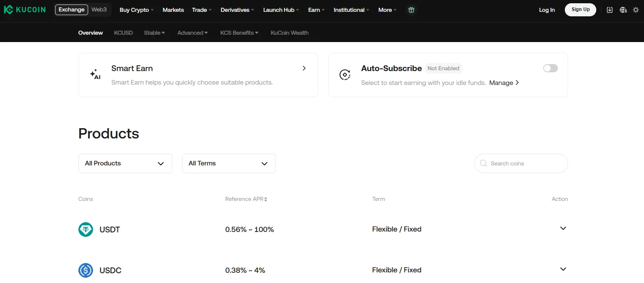
Task: Click the Products heading
Action: [109, 134]
